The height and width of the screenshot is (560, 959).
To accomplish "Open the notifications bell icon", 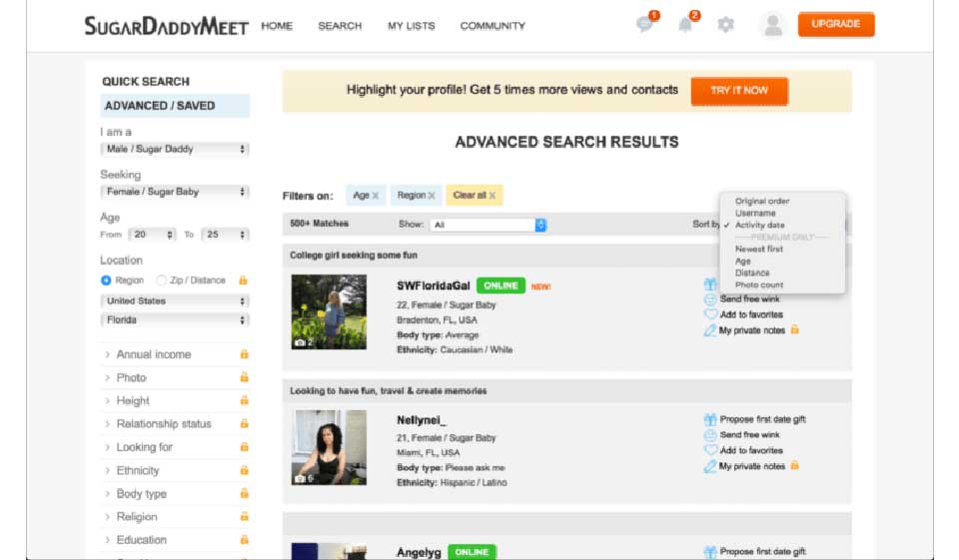I will point(685,25).
